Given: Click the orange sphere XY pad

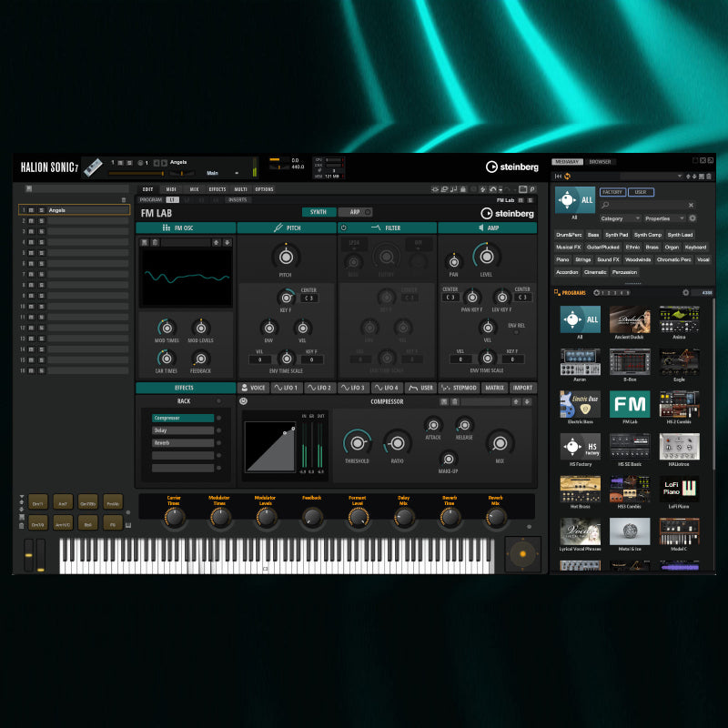Looking at the screenshot, I should click(x=522, y=553).
